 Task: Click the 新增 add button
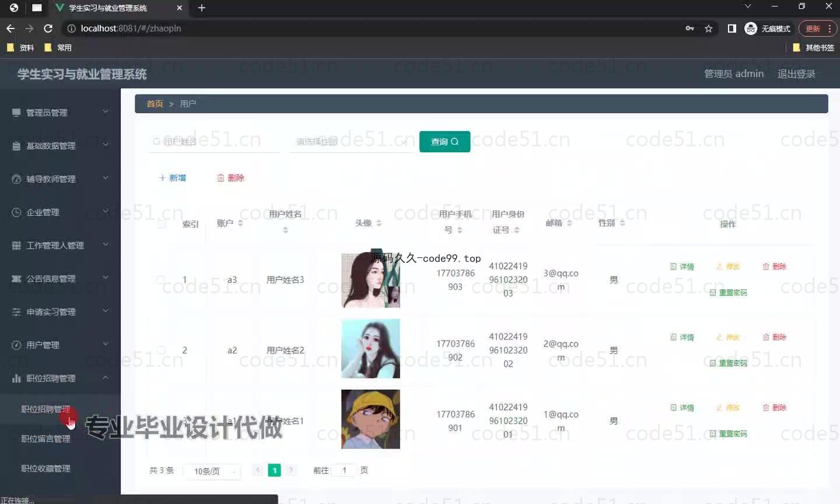point(172,178)
